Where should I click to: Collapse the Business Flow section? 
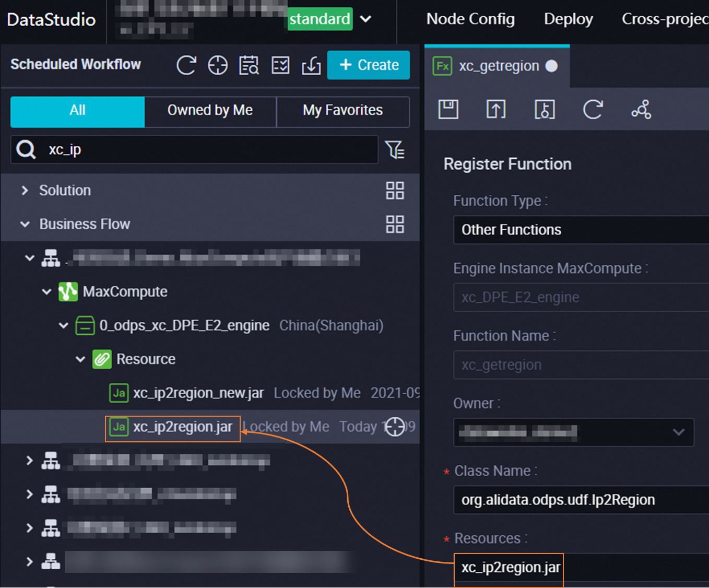click(x=25, y=225)
